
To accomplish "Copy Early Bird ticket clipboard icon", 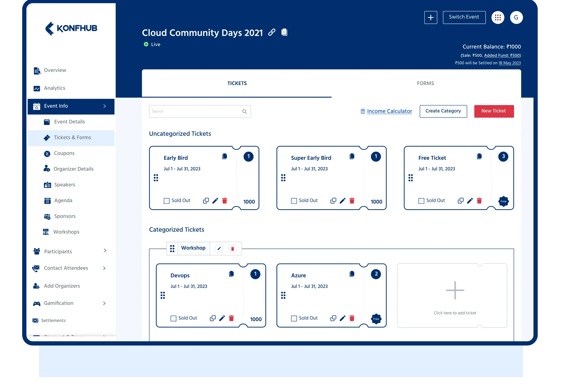I will tap(225, 156).
